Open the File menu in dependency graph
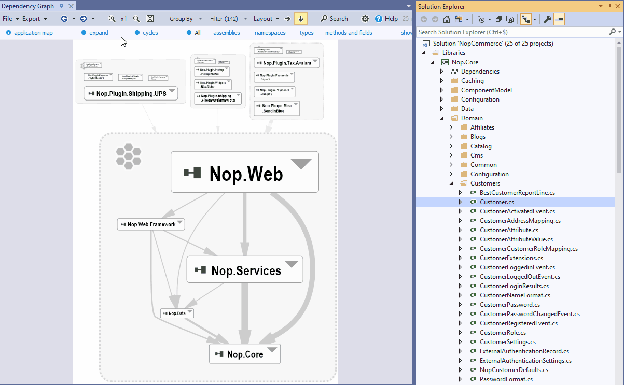This screenshot has width=624, height=385. (x=10, y=19)
